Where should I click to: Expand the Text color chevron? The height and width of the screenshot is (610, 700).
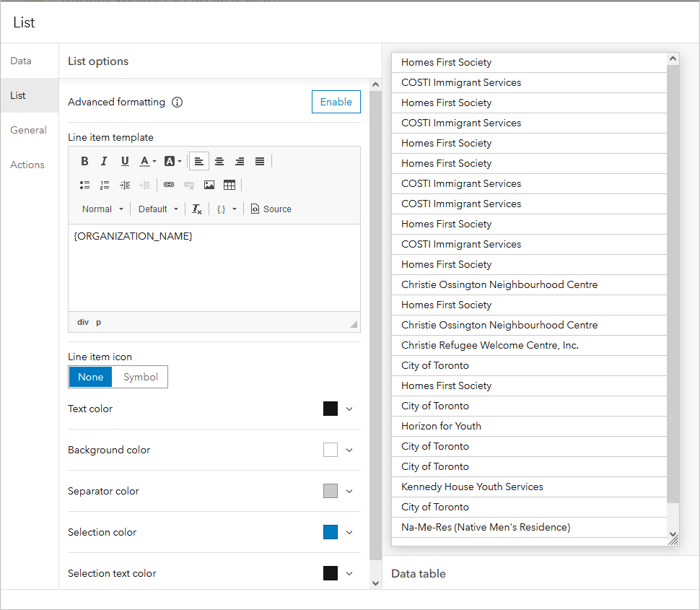point(349,409)
